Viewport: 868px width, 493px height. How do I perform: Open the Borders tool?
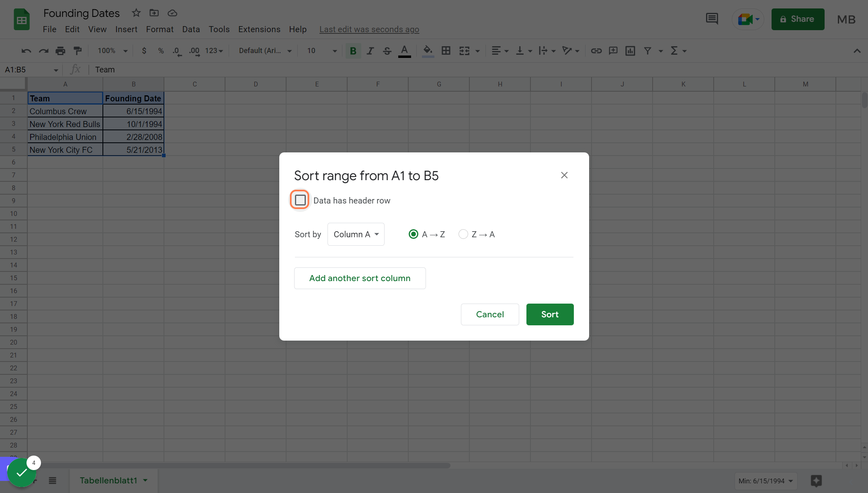pyautogui.click(x=446, y=51)
